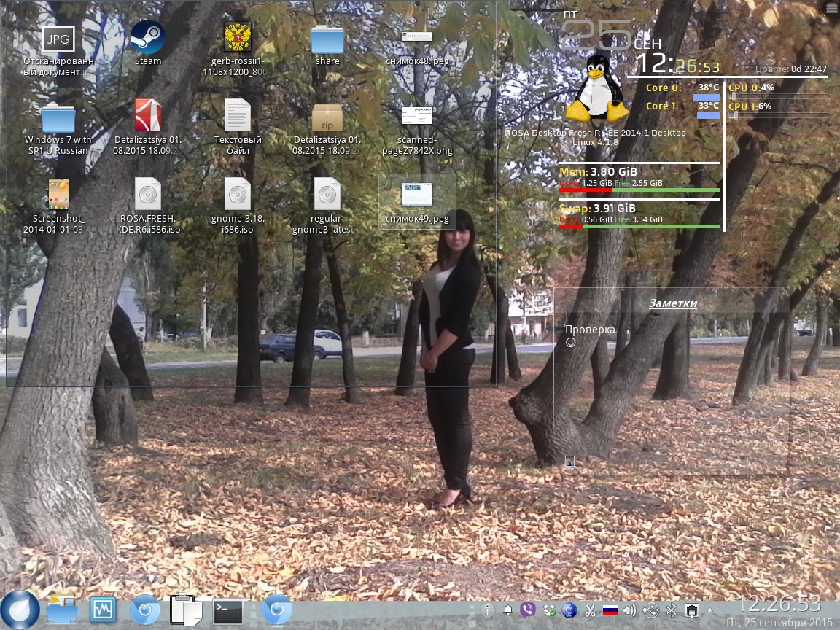Select the scanned-pageZ7842X.png thumbnail
Viewport: 840px width, 630px height.
417,115
